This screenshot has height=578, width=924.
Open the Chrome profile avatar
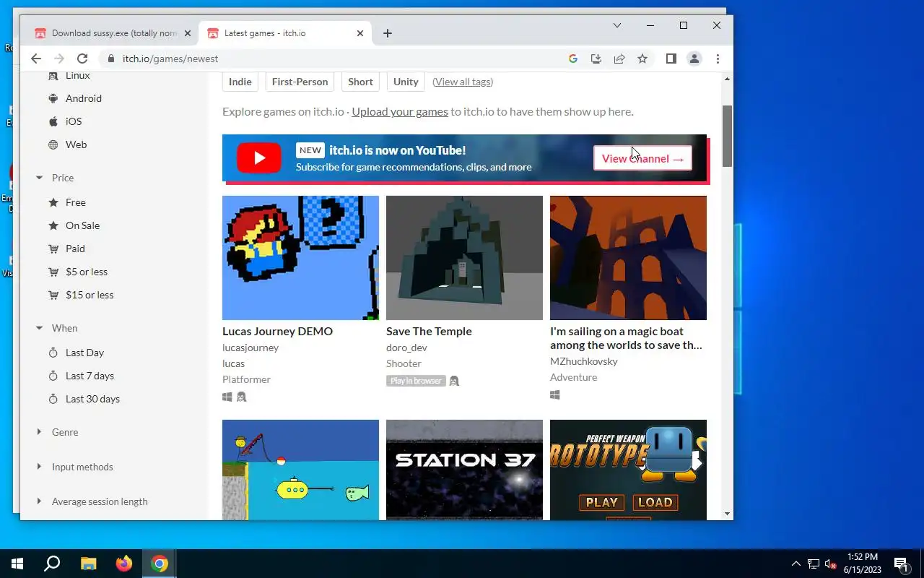pyautogui.click(x=694, y=59)
